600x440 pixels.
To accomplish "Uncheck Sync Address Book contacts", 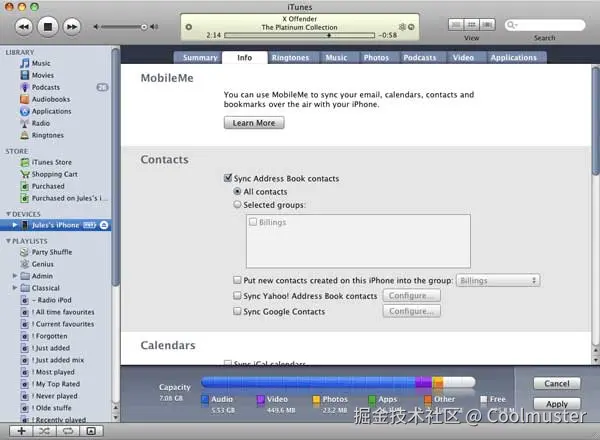I will pos(228,178).
